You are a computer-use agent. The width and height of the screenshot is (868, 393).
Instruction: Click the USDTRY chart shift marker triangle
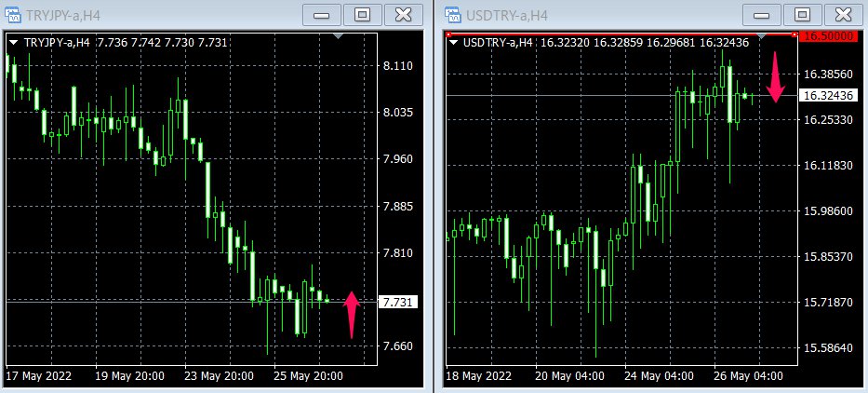tap(761, 36)
